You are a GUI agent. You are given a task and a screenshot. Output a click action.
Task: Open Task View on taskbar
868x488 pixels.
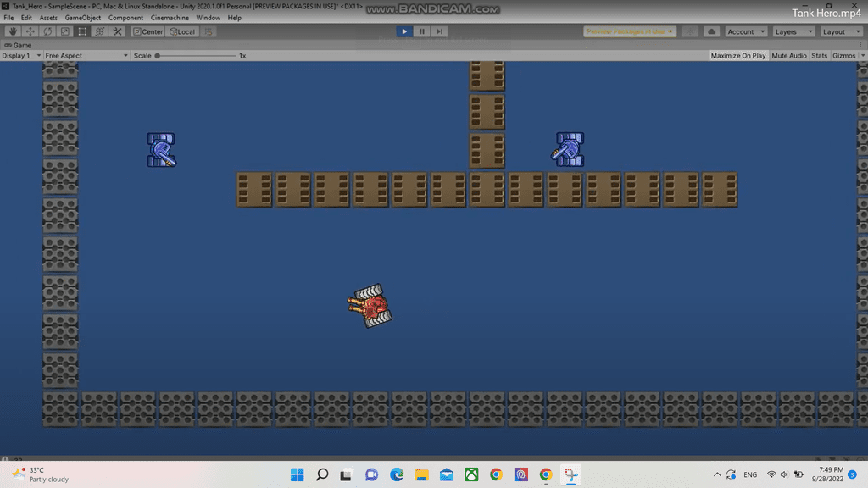(x=347, y=474)
